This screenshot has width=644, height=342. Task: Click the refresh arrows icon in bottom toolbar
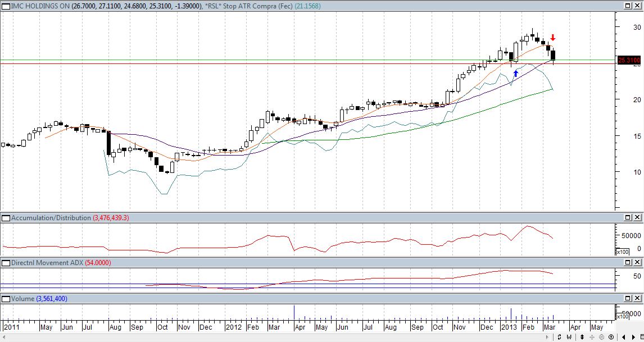coord(559,337)
